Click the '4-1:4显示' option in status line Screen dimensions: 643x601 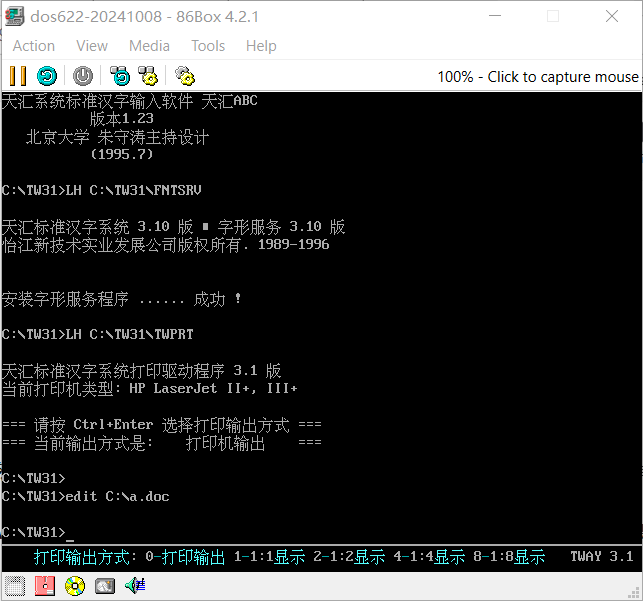(429, 557)
